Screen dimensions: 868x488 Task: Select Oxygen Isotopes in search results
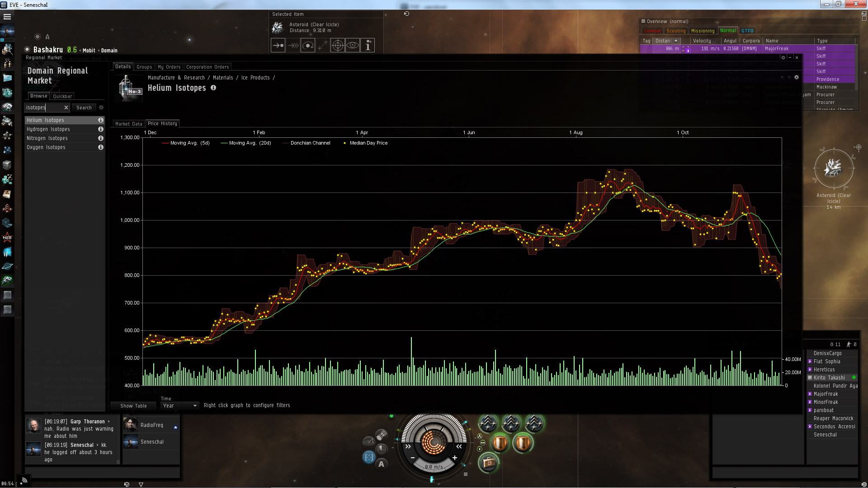pyautogui.click(x=46, y=147)
